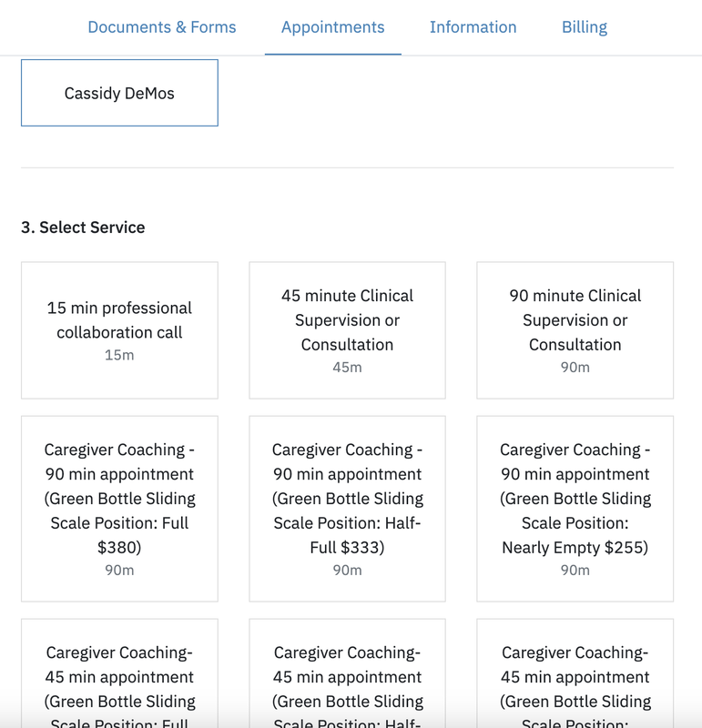
Task: Select clinician Cassidy DeMos
Action: 119,93
